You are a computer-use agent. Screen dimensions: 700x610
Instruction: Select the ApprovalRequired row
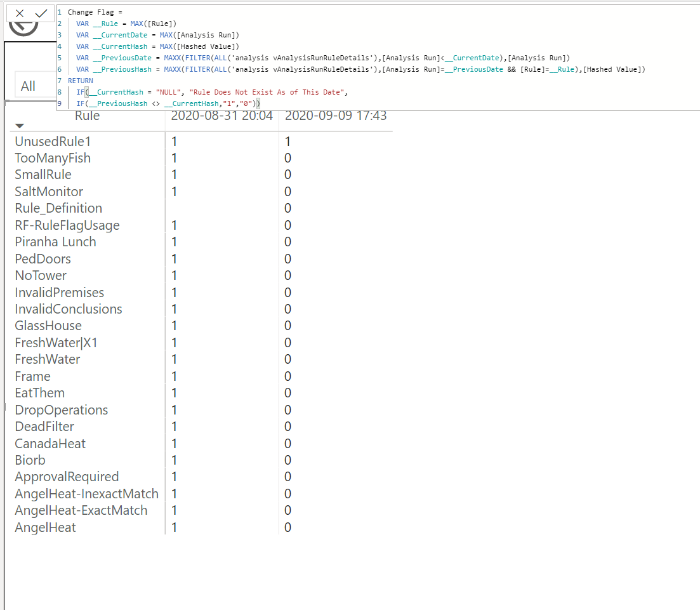pyautogui.click(x=201, y=477)
